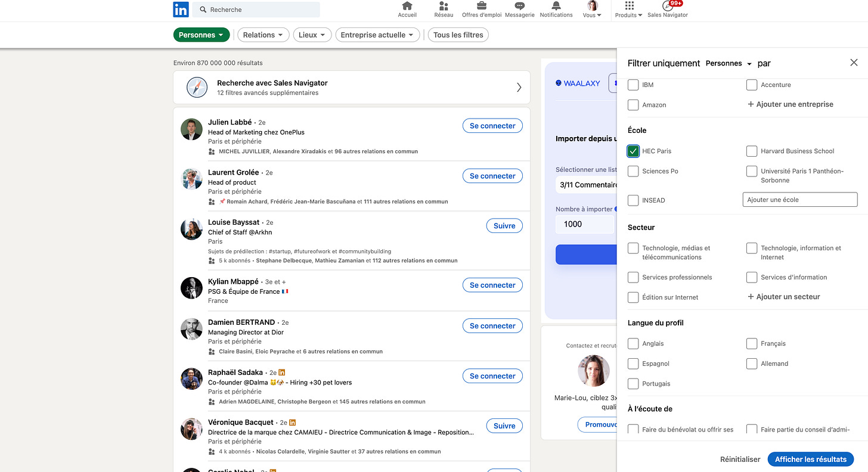Open Laurent Grolée's profile photo
The width and height of the screenshot is (868, 472).
click(x=192, y=179)
